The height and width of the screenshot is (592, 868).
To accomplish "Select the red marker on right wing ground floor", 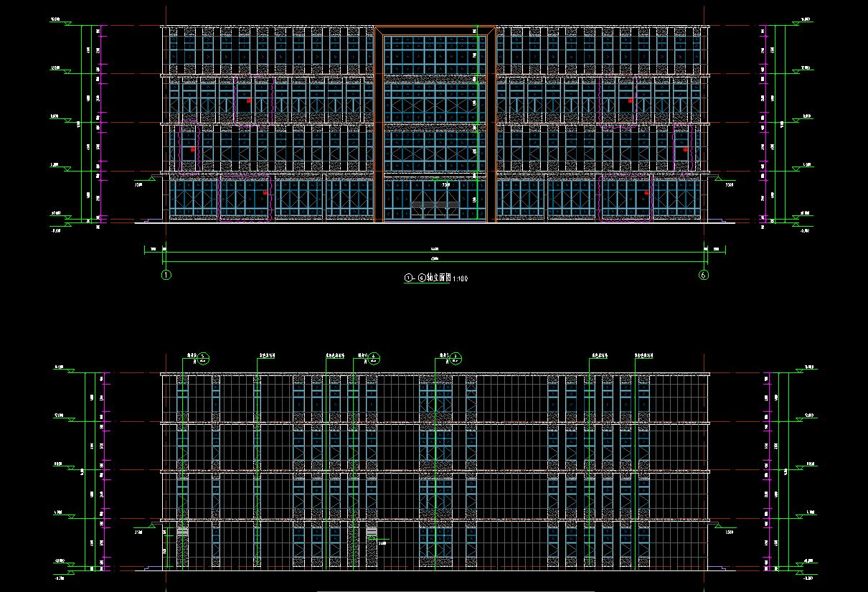I will coord(647,193).
